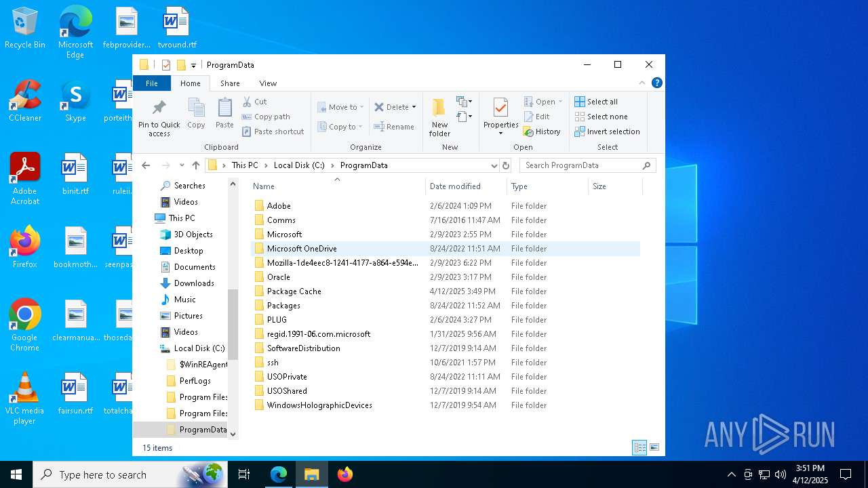Switch to Details view icon
Image resolution: width=868 pixels, height=488 pixels.
pos(639,447)
